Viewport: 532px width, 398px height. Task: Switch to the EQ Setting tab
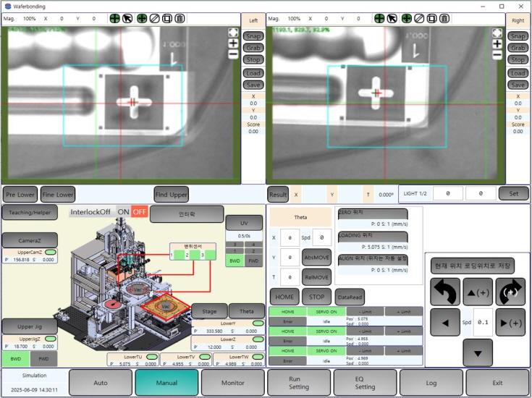pos(365,382)
